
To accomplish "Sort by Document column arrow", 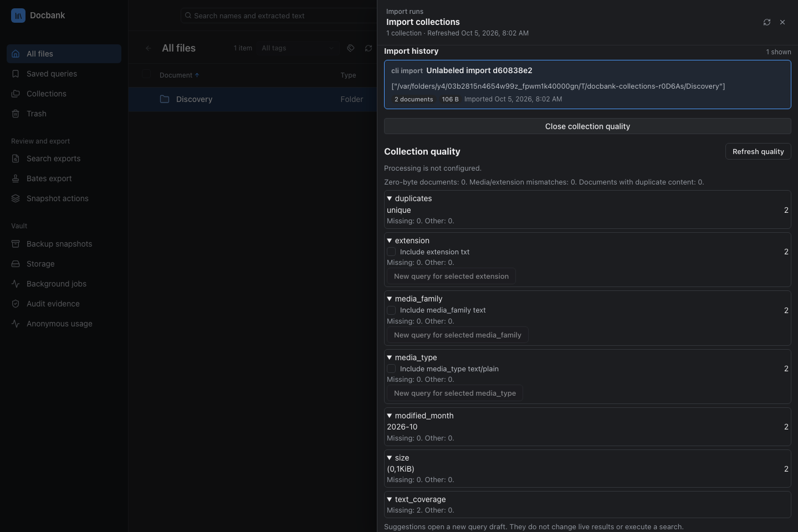I will (197, 75).
